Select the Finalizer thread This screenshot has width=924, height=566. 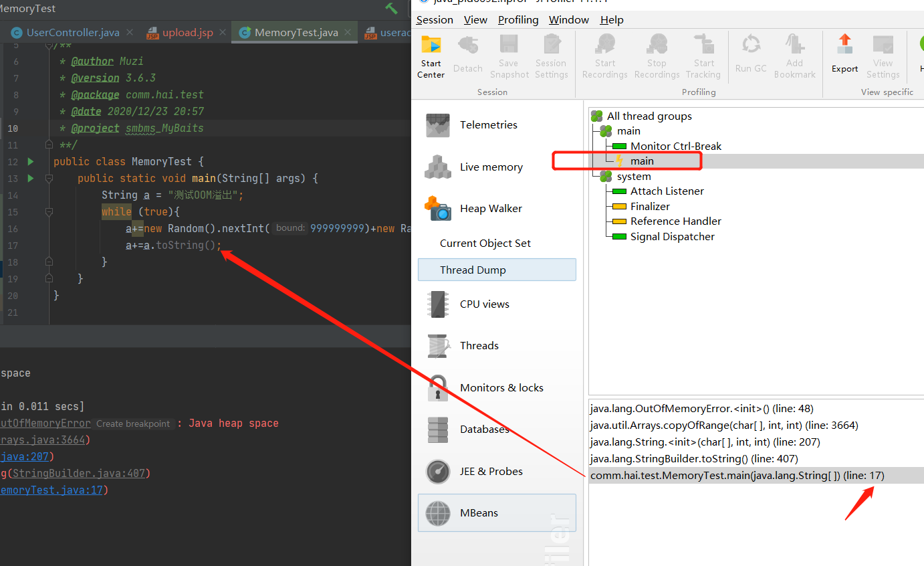point(650,207)
